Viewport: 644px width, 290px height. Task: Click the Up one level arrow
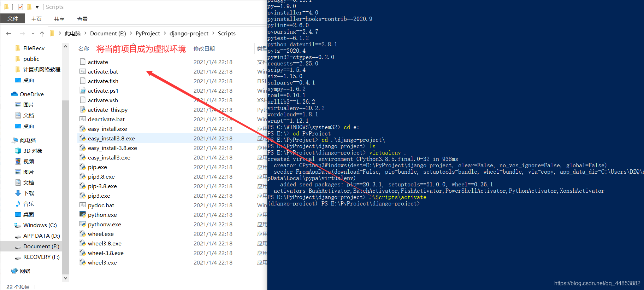(x=42, y=34)
